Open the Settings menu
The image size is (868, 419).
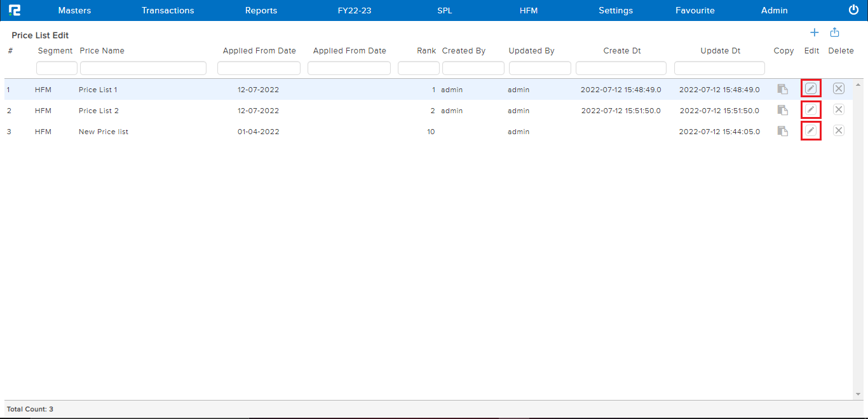(616, 10)
